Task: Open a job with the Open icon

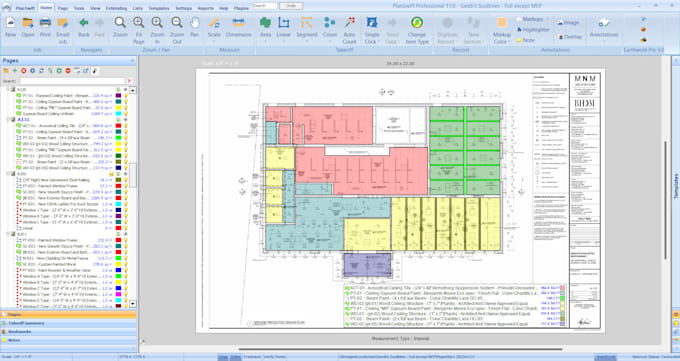Action: click(x=28, y=27)
